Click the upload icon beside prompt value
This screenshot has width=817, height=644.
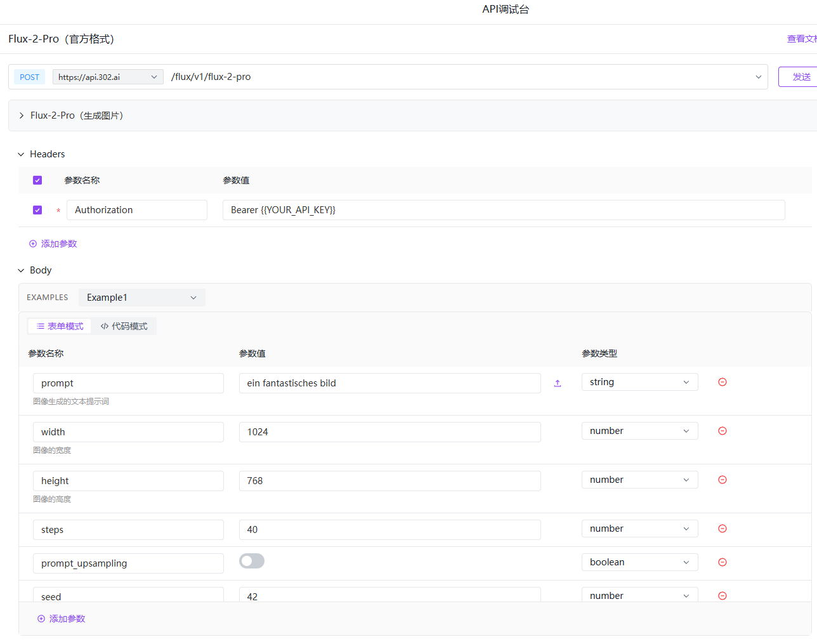click(558, 383)
